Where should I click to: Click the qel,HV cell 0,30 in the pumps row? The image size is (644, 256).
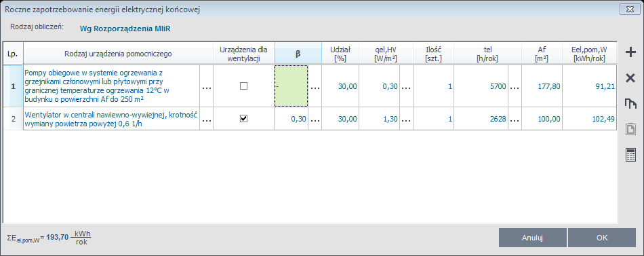pyautogui.click(x=379, y=86)
